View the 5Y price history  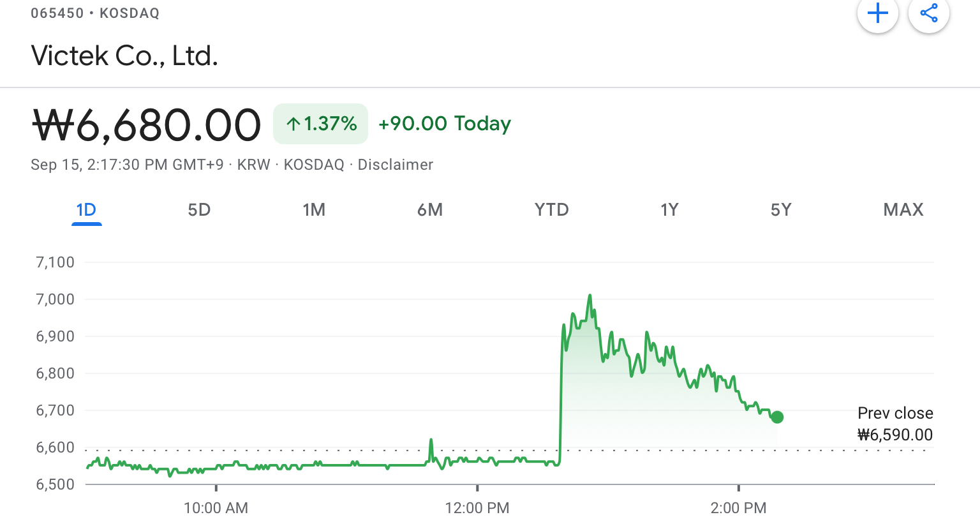[x=781, y=210]
